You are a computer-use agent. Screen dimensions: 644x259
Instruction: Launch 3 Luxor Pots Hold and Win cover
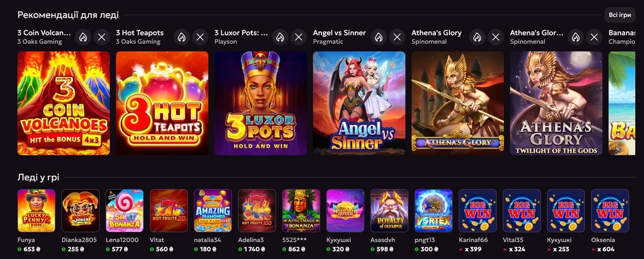(x=261, y=103)
